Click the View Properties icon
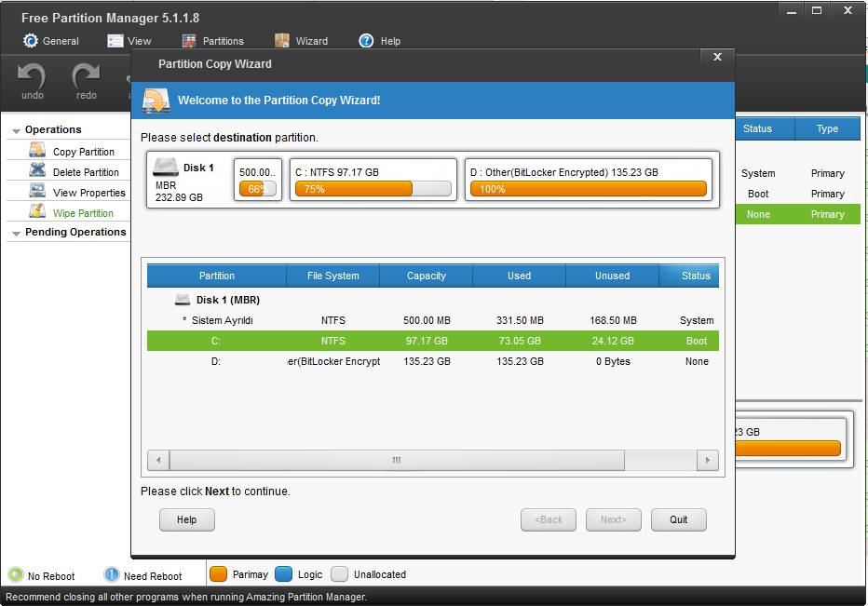868x606 pixels. pos(37,192)
